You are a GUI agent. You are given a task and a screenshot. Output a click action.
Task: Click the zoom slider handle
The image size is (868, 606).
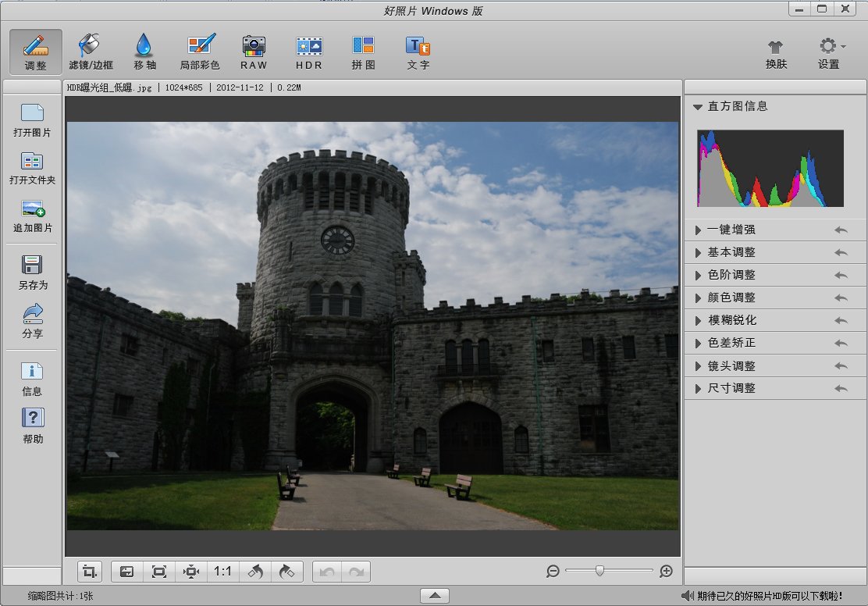pyautogui.click(x=599, y=572)
